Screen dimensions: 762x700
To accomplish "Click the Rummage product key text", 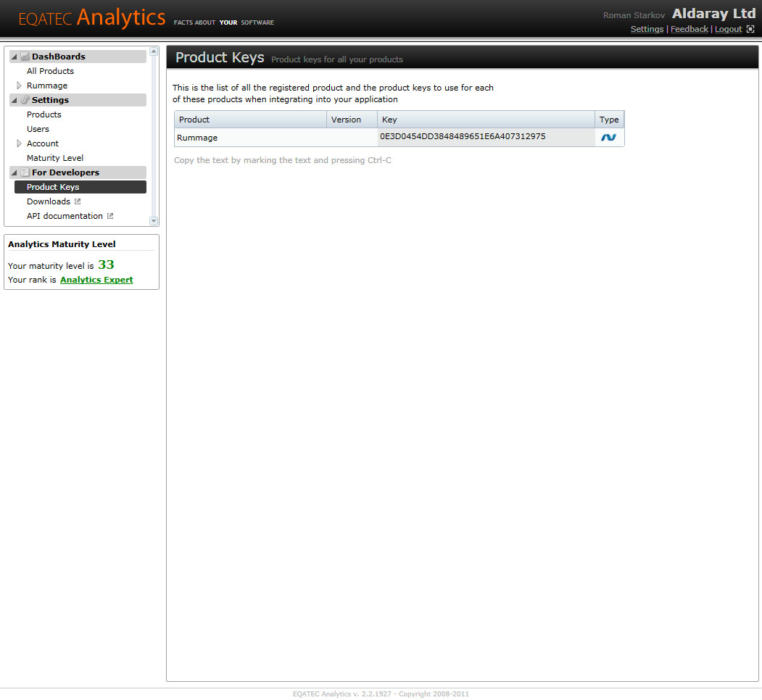I will coord(463,136).
